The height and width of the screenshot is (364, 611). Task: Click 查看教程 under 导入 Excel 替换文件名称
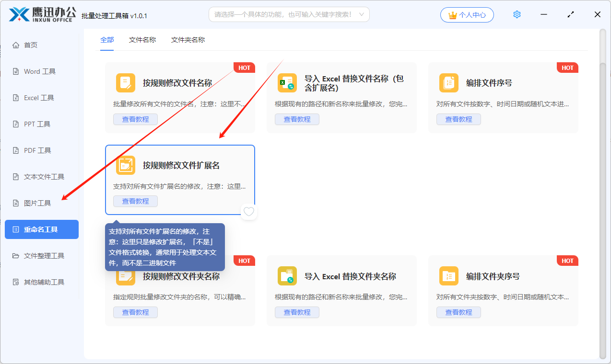pos(297,119)
